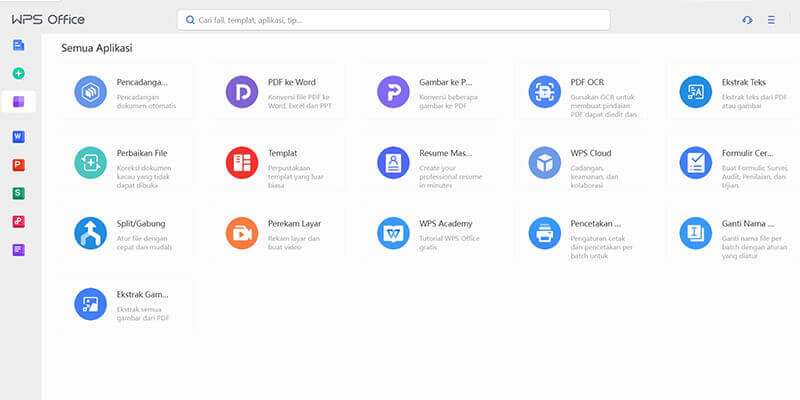Open the Ganti Nama batch icon

click(x=695, y=233)
